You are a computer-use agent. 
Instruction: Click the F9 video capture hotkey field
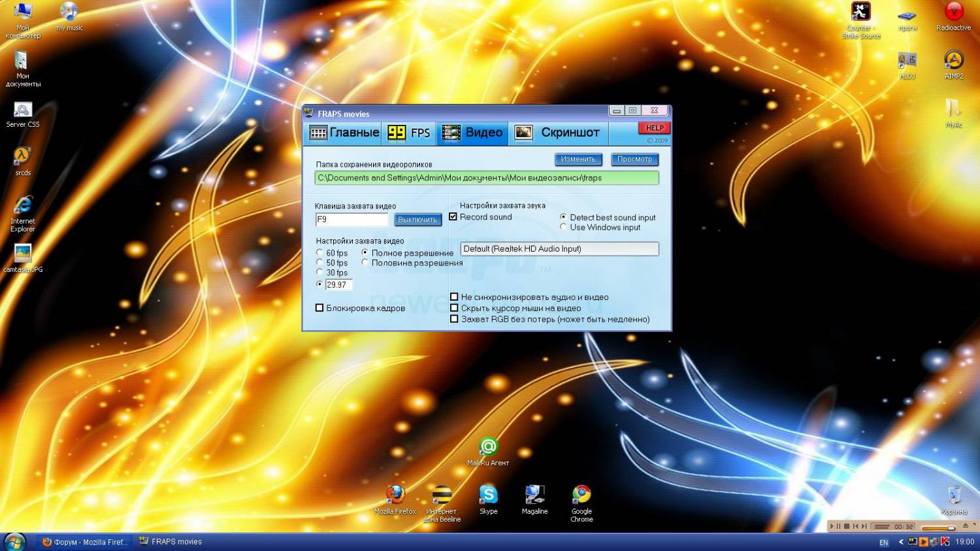point(351,220)
